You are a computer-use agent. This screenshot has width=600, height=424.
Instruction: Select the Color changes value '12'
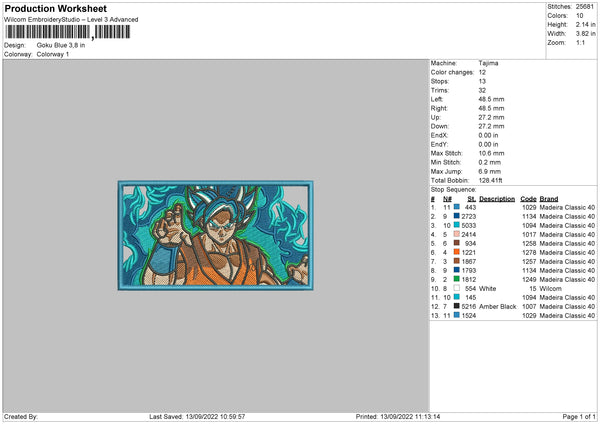[482, 72]
